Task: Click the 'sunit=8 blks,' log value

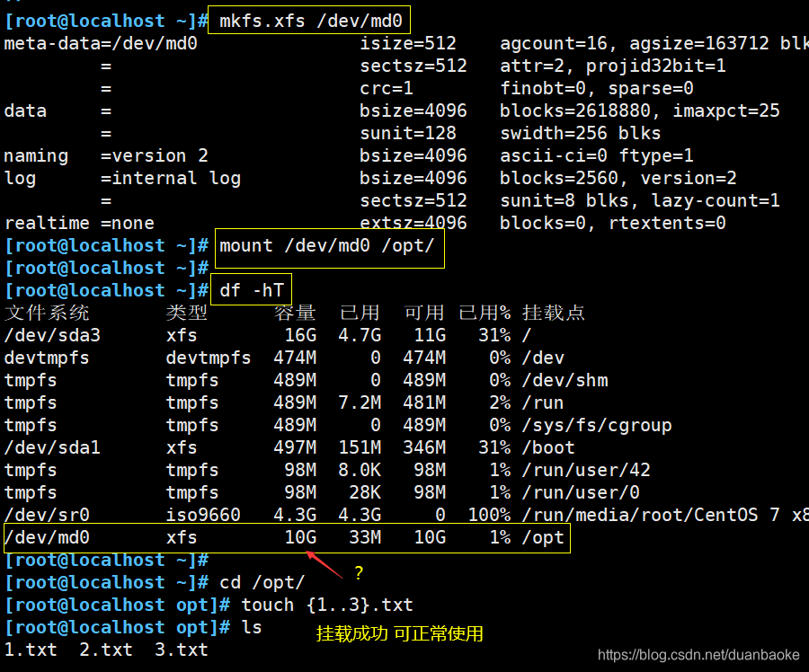Action: point(569,200)
